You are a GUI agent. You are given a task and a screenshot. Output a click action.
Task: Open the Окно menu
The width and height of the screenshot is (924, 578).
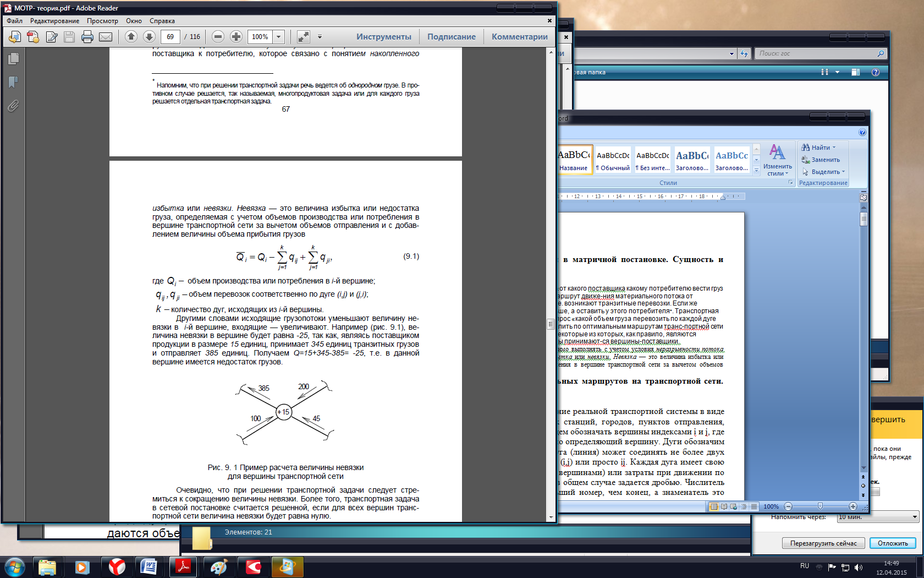[134, 21]
